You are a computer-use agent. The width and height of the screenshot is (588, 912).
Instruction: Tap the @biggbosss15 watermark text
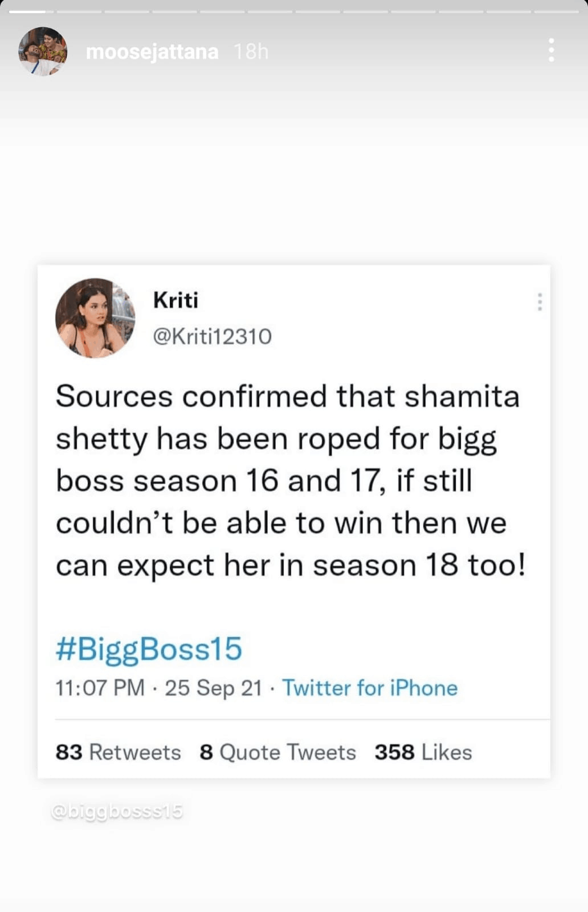117,811
